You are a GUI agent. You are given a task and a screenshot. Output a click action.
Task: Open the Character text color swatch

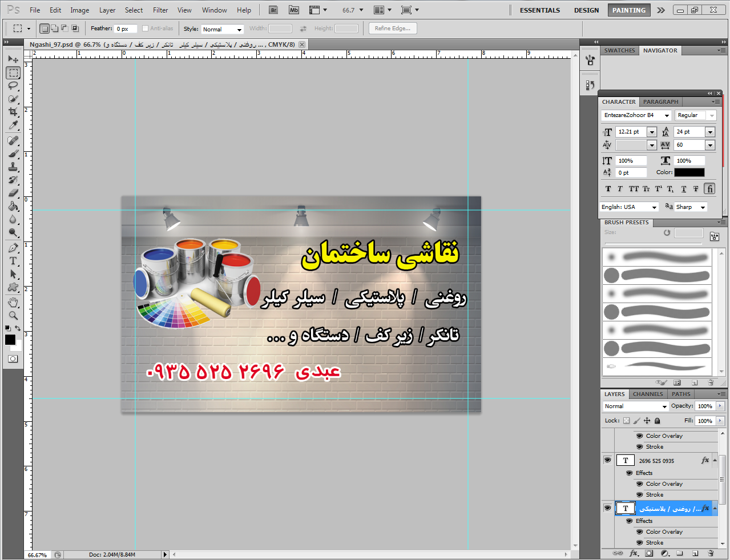pyautogui.click(x=689, y=172)
